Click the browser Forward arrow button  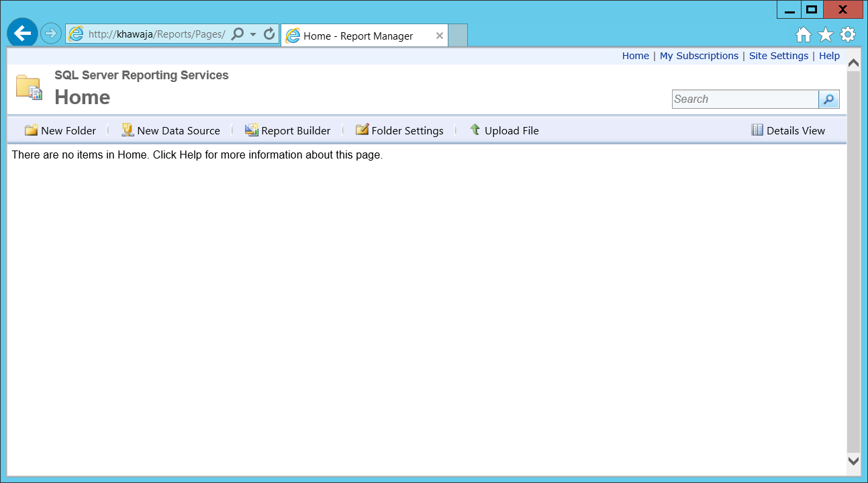tap(51, 33)
